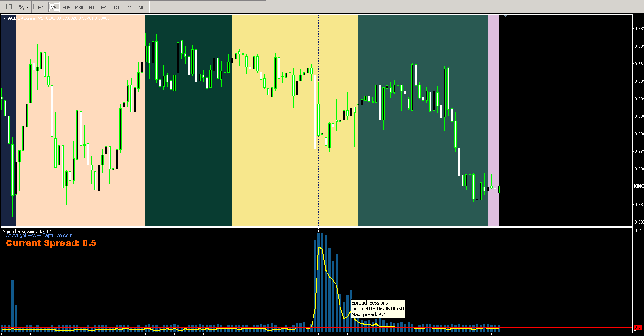
Task: Switch chart to H4 timeframe
Action: 104,7
